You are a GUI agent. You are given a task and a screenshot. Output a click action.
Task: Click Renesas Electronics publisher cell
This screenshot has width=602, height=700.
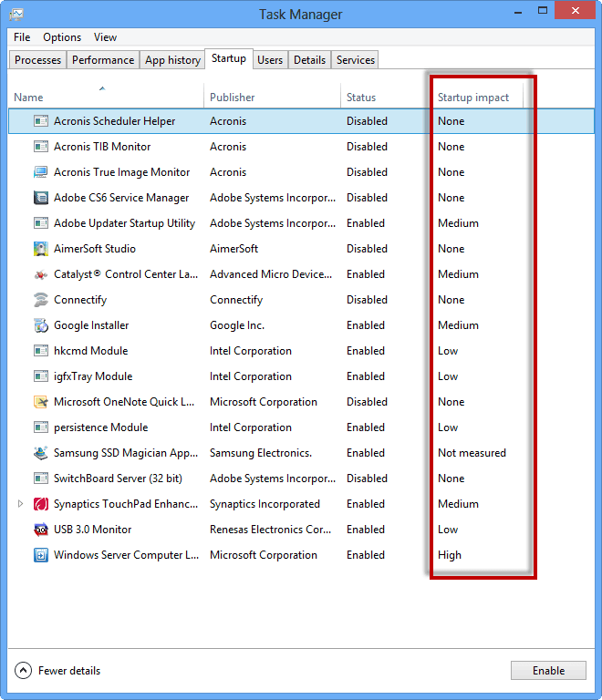click(x=271, y=530)
